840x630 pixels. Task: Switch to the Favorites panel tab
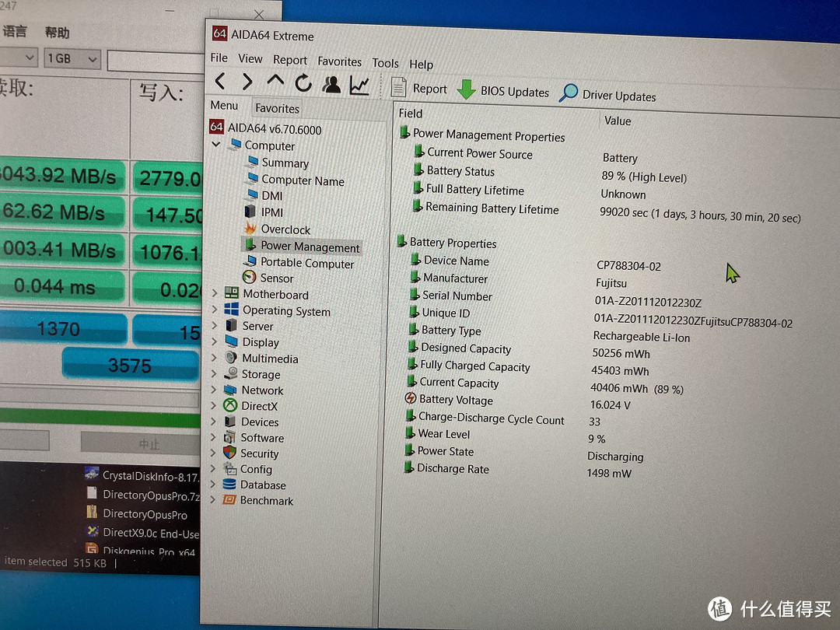click(x=277, y=108)
